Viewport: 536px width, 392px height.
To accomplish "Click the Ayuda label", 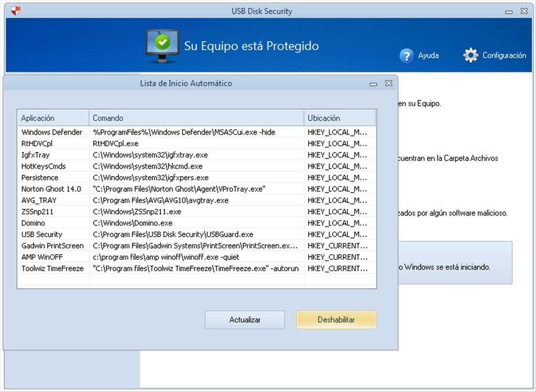I will coord(428,56).
